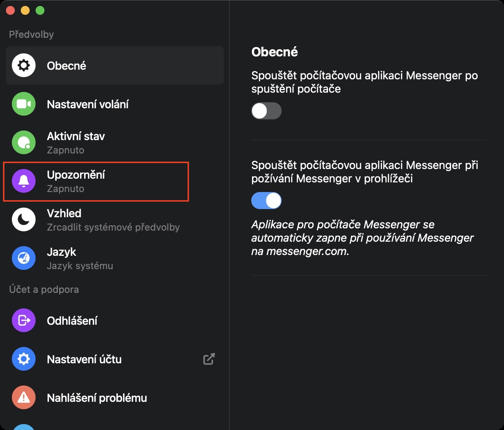The height and width of the screenshot is (430, 504).
Task: Click the external link icon beside Nastavení účtu
Action: 209,359
